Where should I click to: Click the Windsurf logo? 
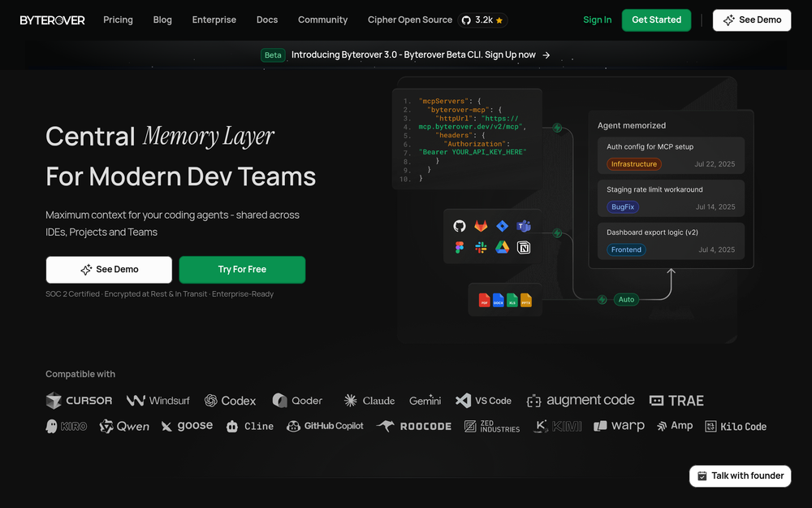click(158, 401)
